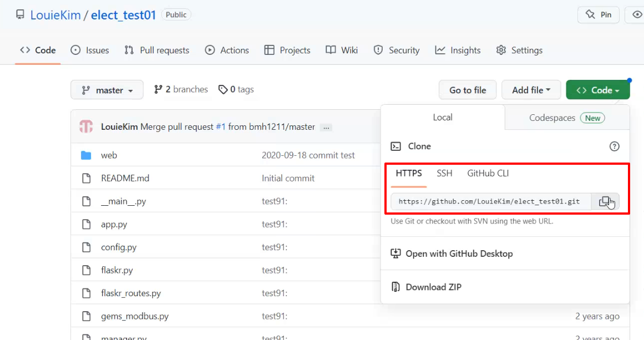Pin this repository
Image resolution: width=644 pixels, height=340 pixels.
coord(599,15)
